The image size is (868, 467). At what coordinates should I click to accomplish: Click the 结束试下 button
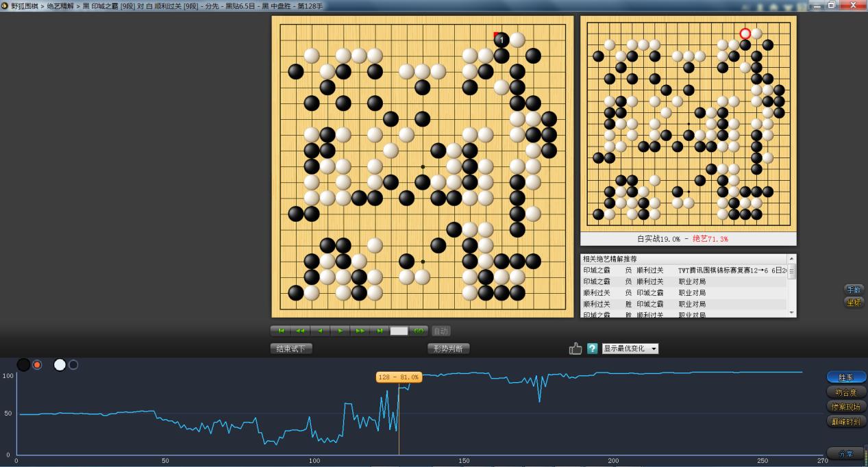click(291, 349)
